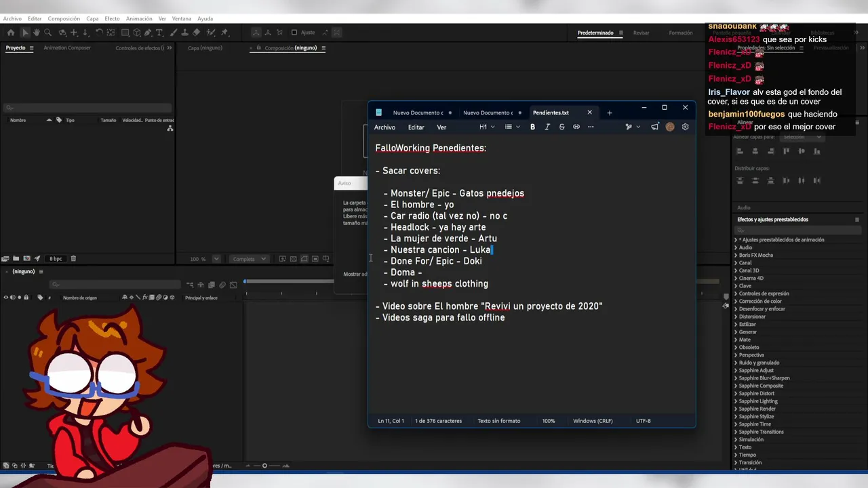The width and height of the screenshot is (868, 488).
Task: Open Notepad settings gear icon
Action: point(685,127)
